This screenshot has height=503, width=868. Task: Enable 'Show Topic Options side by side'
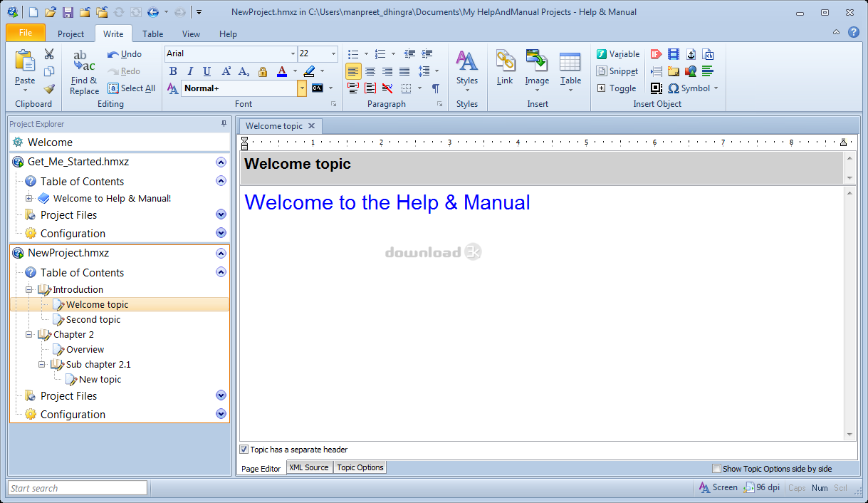coord(717,469)
